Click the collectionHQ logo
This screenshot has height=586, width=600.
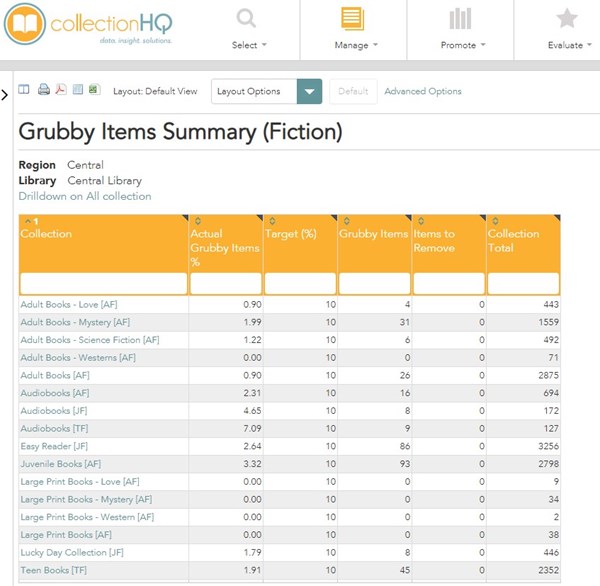[x=89, y=25]
